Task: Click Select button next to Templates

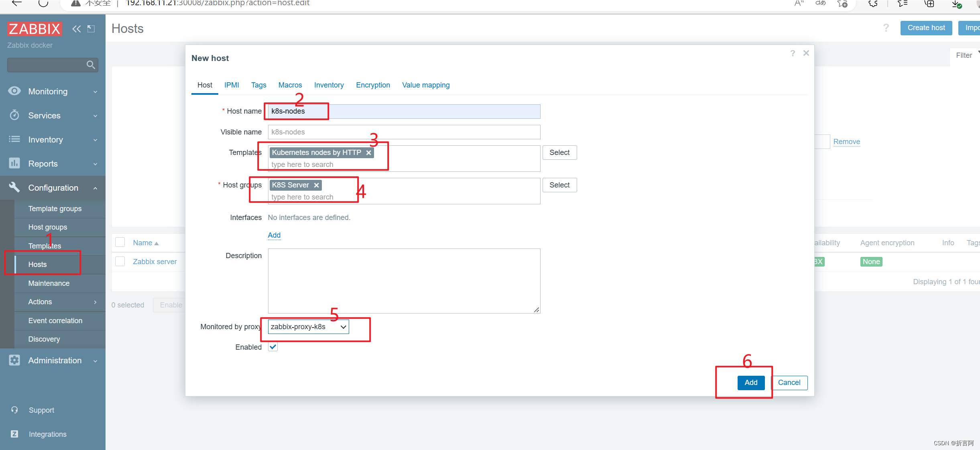Action: pyautogui.click(x=559, y=153)
